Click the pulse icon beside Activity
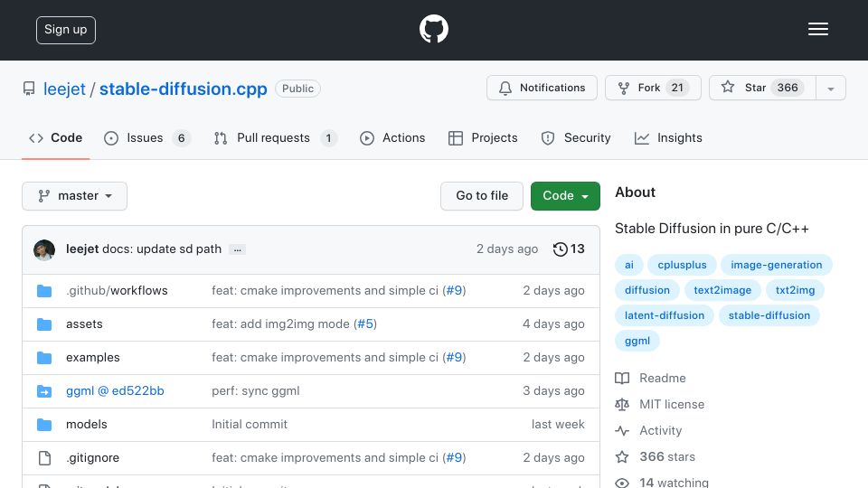Image resolution: width=868 pixels, height=488 pixels. (622, 430)
